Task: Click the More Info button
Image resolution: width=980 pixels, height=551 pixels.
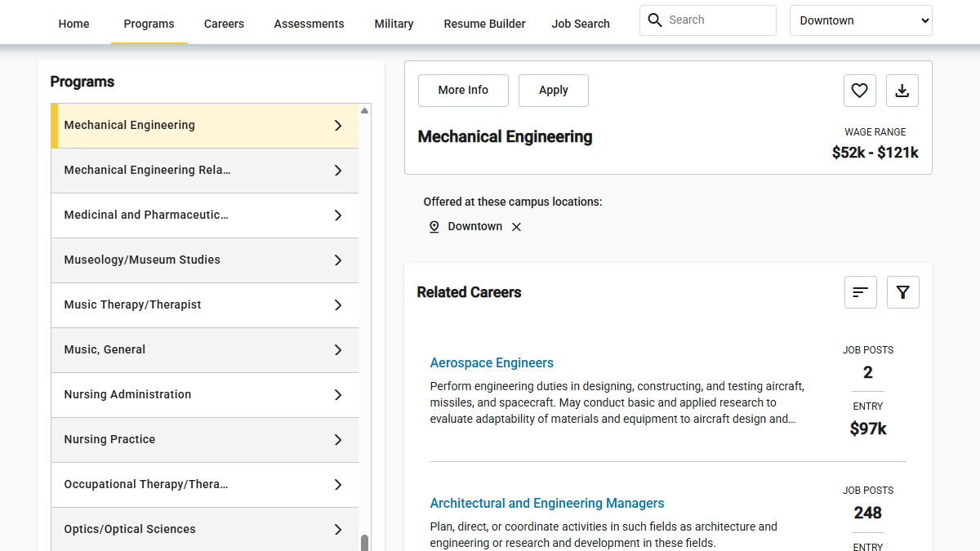Action: [x=463, y=91]
